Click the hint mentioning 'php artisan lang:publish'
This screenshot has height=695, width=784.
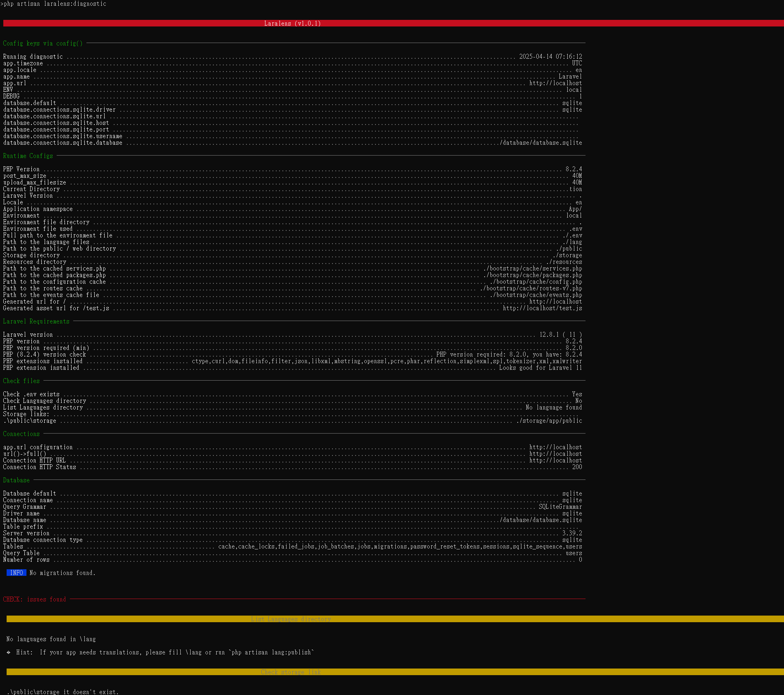[x=160, y=652]
